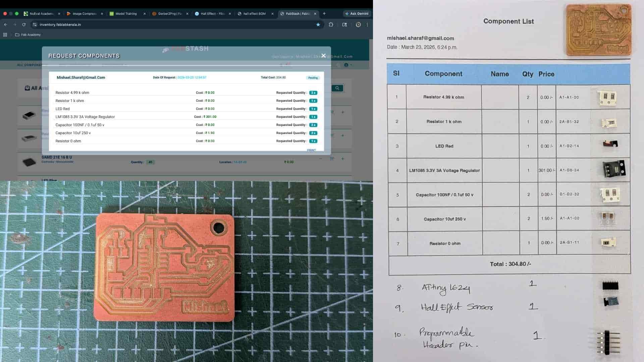Open the hall effect BOM tab
The width and height of the screenshot is (644, 362).
pyautogui.click(x=254, y=14)
